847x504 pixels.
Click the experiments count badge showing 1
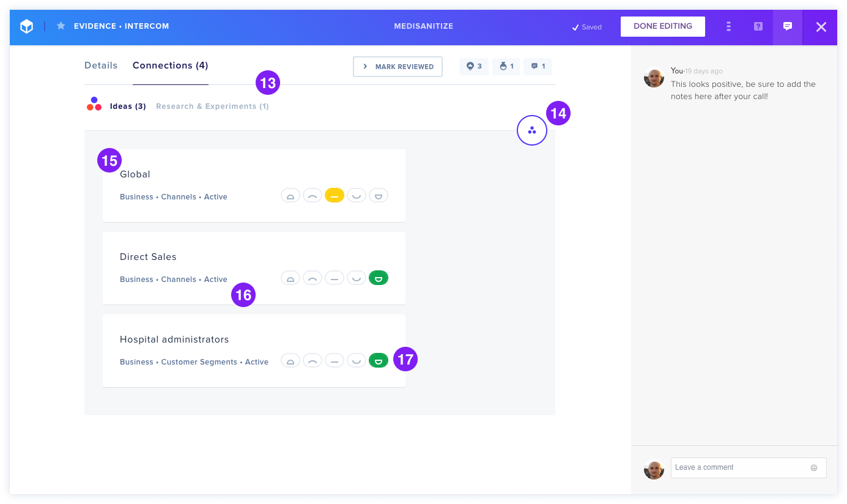[x=506, y=66]
